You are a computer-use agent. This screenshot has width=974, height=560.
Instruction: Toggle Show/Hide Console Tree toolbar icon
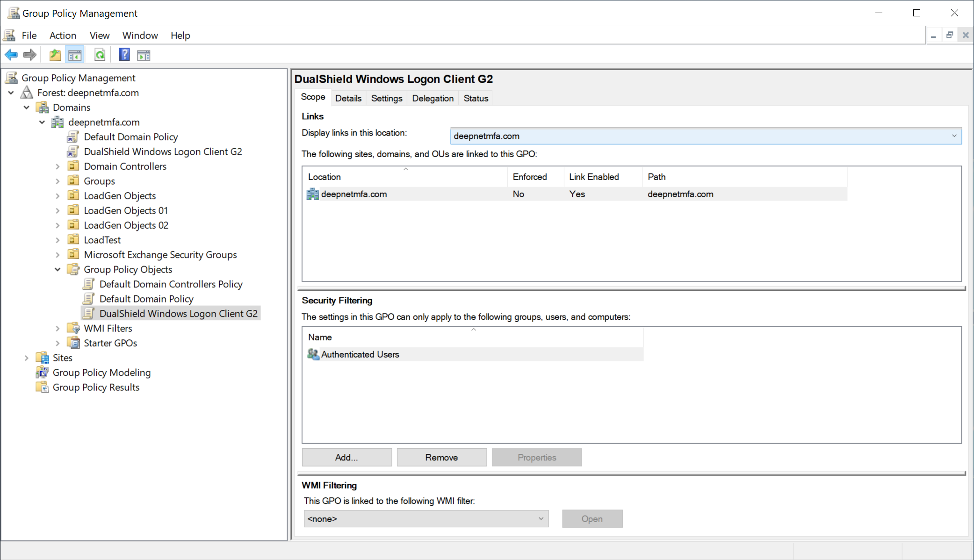pos(75,55)
